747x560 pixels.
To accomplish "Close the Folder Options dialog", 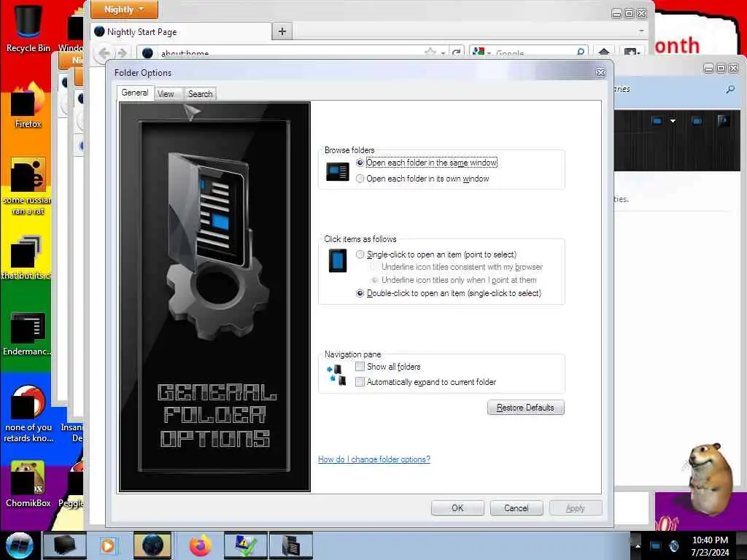I will [600, 72].
